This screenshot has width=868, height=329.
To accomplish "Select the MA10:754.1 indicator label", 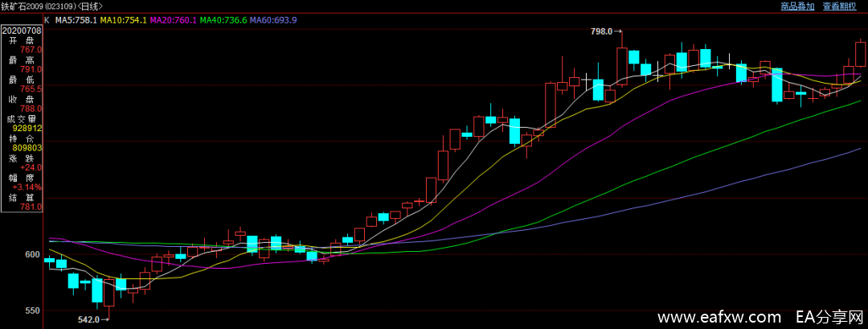I will 124,20.
